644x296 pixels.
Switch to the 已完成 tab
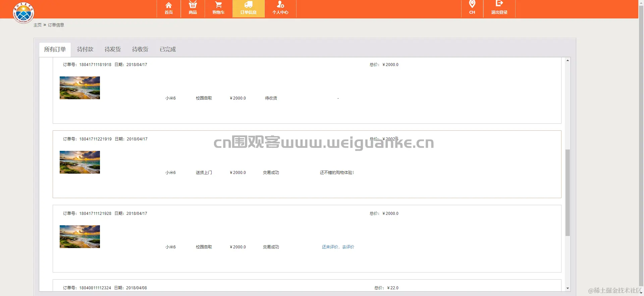(168, 50)
